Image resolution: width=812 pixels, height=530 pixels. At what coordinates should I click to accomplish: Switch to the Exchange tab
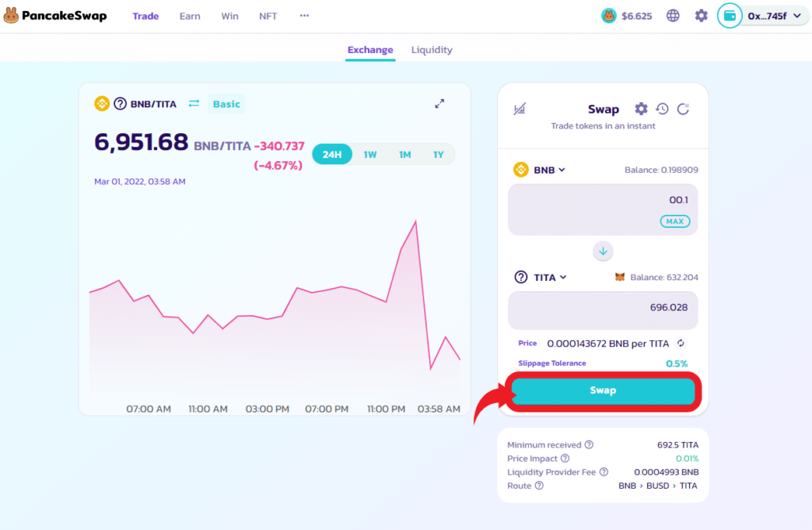[x=370, y=50]
